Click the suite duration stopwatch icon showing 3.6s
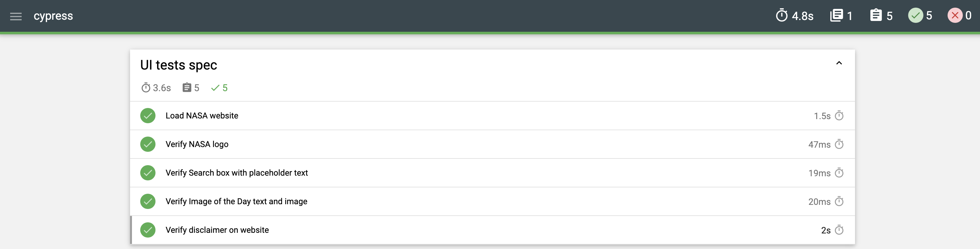Screen dimensions: 980x249 click(146, 88)
